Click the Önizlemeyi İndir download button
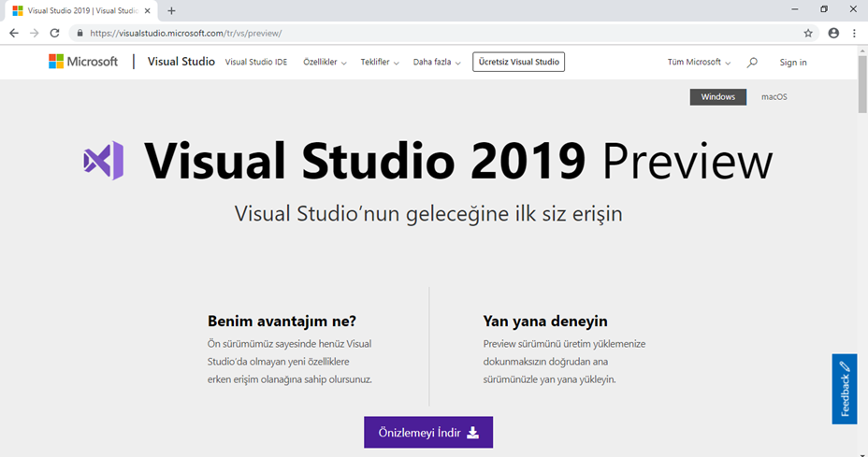Screen dimensions: 868x457 point(428,432)
